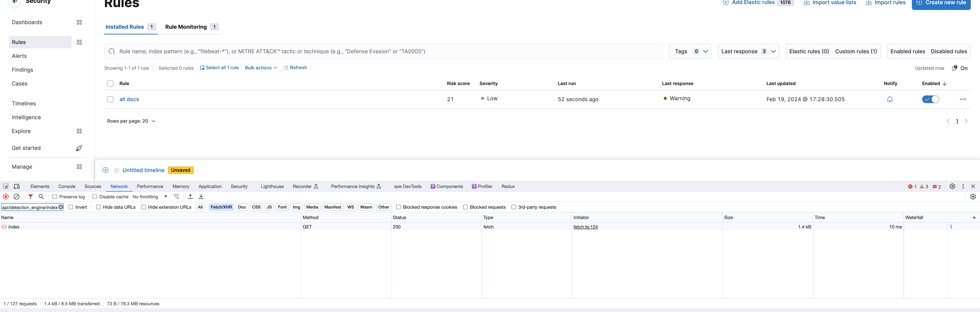980x312 pixels.
Task: Open Last response filter dropdown
Action: point(748,51)
